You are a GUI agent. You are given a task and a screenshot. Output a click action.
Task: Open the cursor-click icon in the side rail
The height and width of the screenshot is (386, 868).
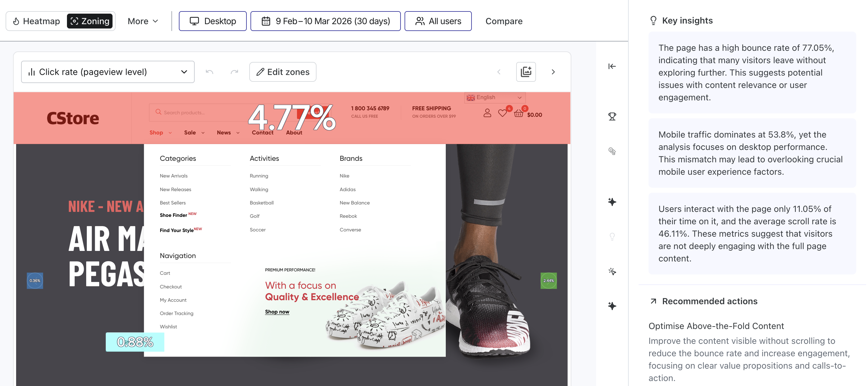coord(612,271)
